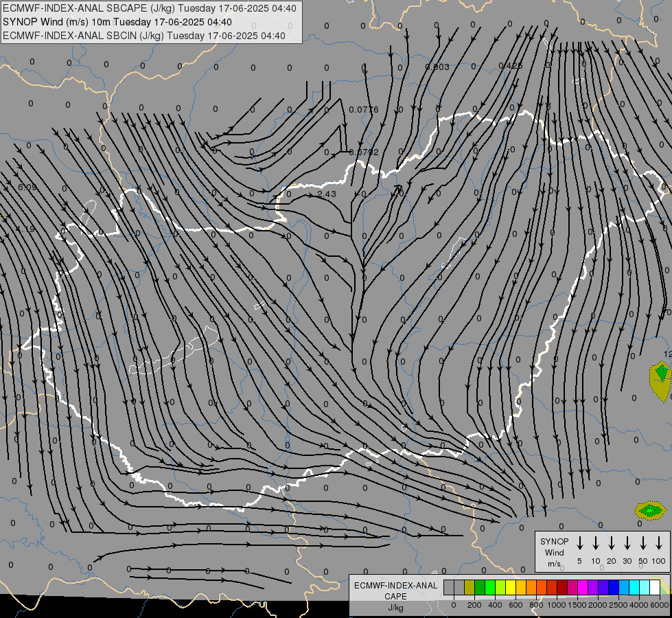Click the 'J/kg' unit label in legend
Image resolution: width=672 pixels, height=618 pixels.
395,607
